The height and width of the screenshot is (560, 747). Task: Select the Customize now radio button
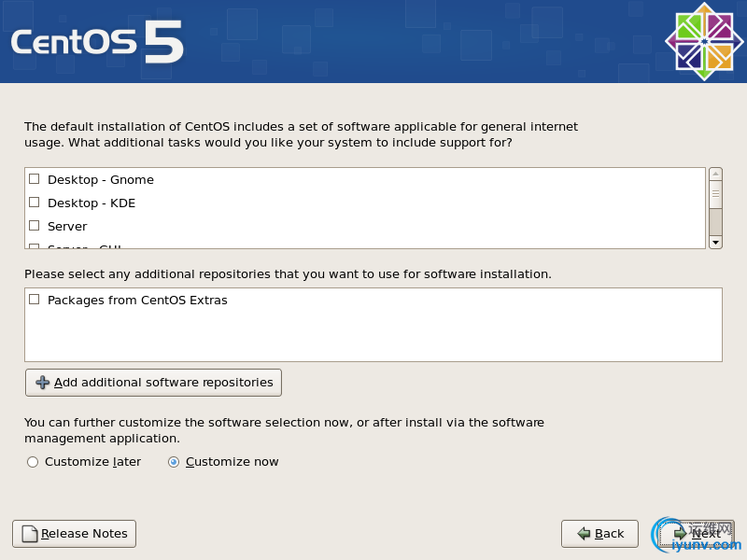click(x=174, y=462)
